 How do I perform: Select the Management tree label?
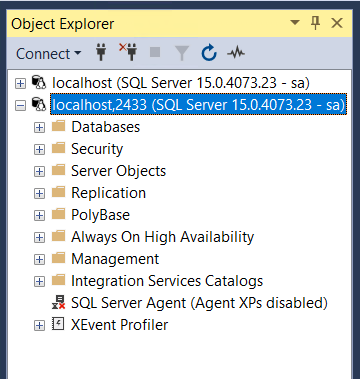115,259
